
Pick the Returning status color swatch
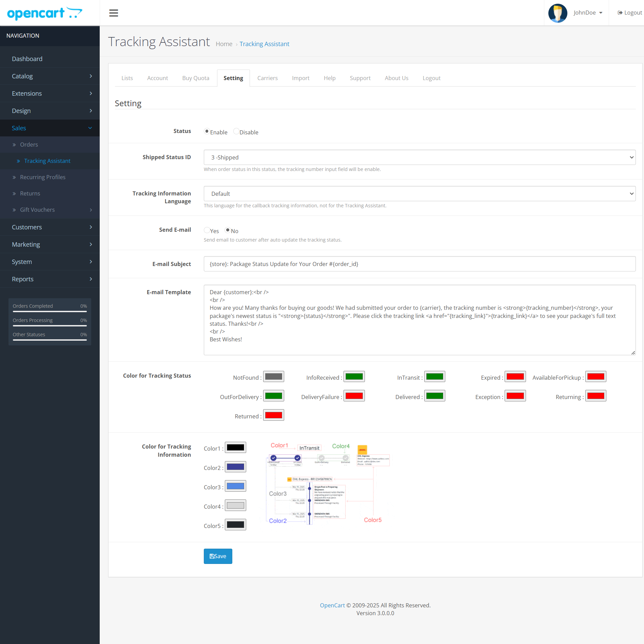(596, 396)
